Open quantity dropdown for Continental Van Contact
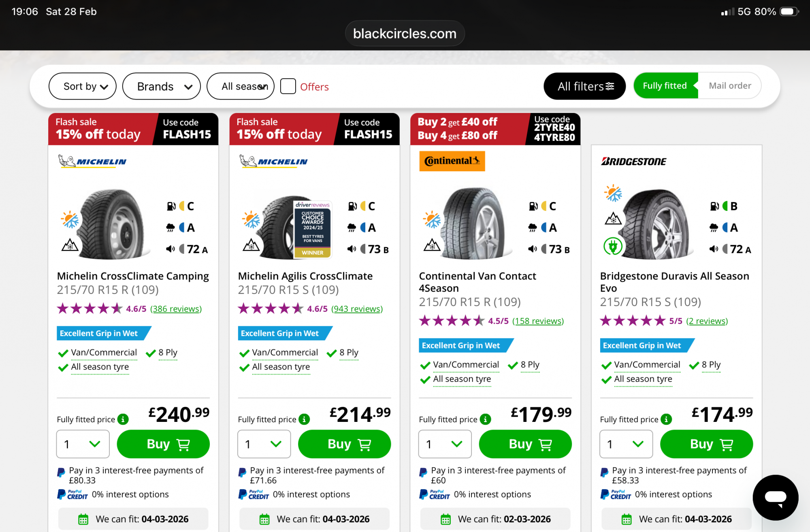This screenshot has height=532, width=810. [x=445, y=444]
